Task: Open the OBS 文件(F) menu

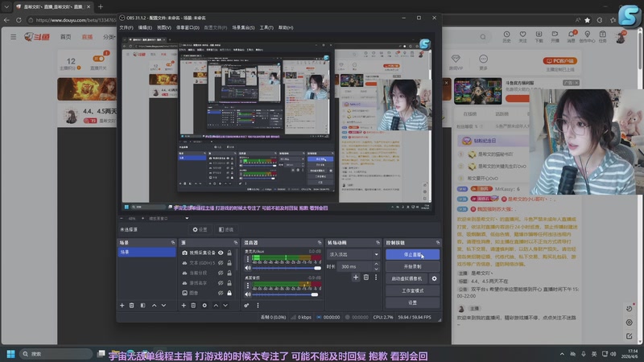Action: point(126,28)
